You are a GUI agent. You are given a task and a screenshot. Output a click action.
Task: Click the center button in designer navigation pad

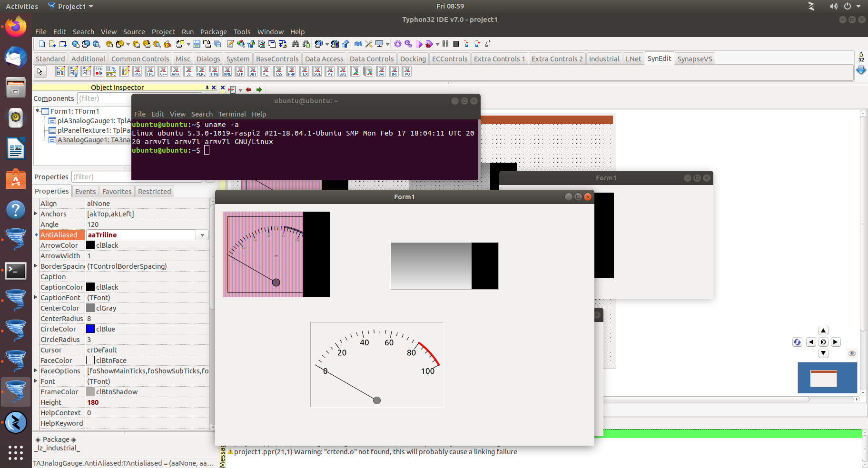click(x=823, y=342)
